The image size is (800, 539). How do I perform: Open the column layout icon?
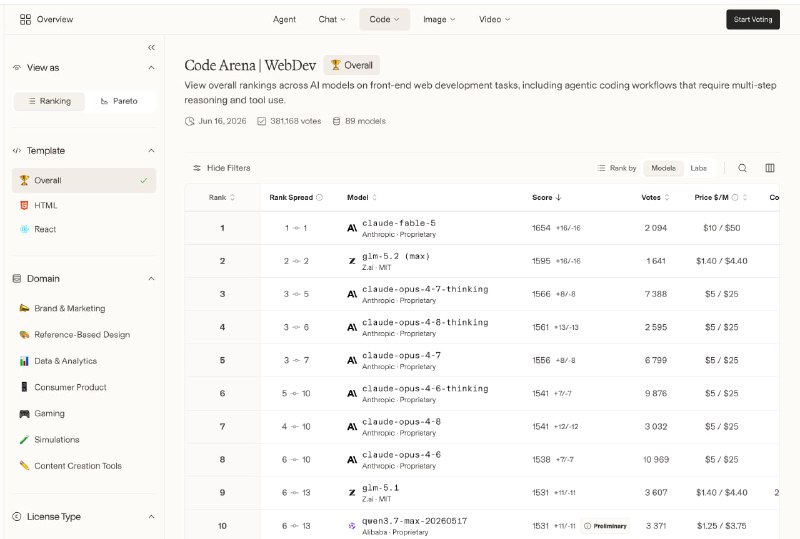(x=770, y=168)
